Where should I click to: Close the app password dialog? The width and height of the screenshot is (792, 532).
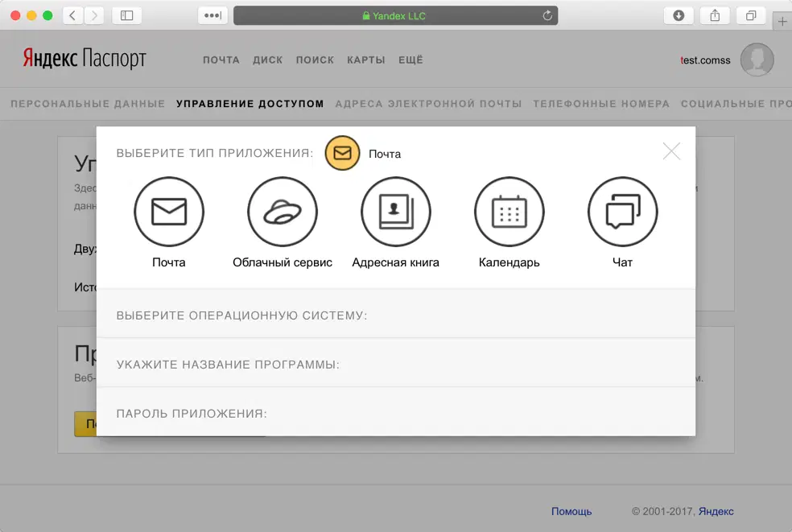(x=671, y=151)
